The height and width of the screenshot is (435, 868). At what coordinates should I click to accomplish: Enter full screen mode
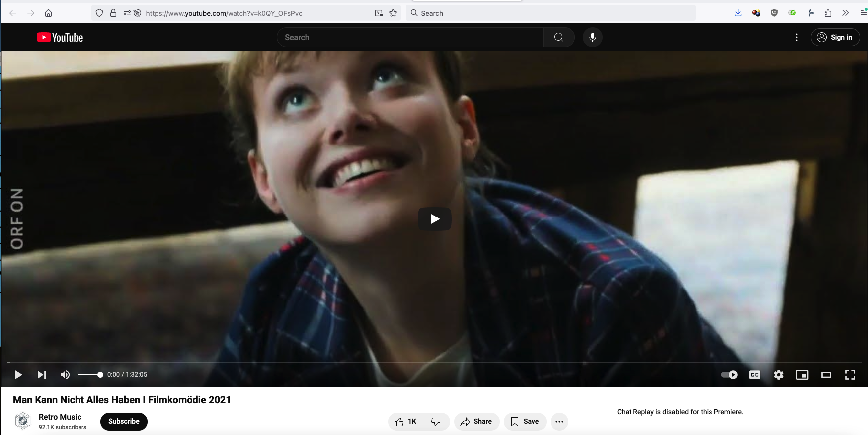tap(850, 375)
